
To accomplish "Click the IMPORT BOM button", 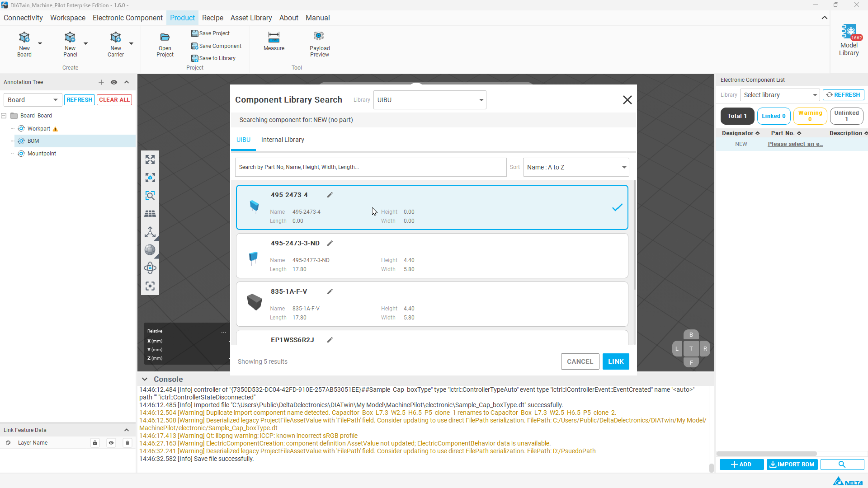I will tap(792, 465).
